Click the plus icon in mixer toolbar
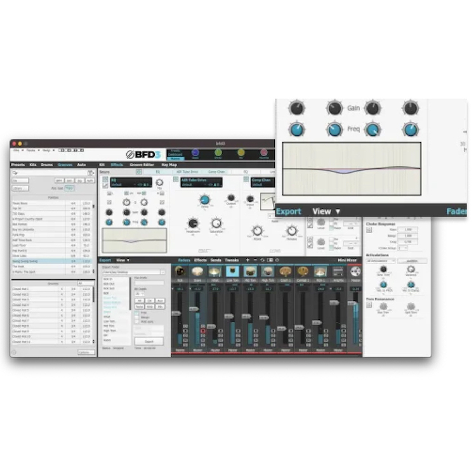Screen dimensions: 476x476 (x=248, y=260)
